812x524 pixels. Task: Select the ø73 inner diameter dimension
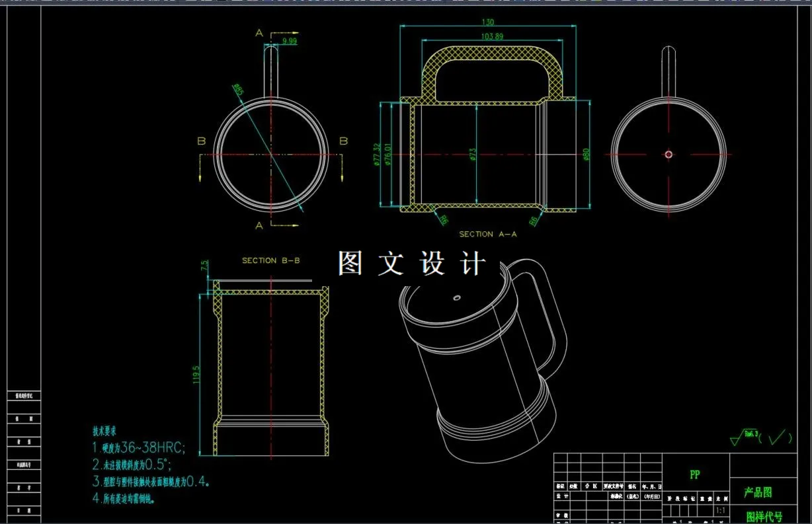tap(473, 154)
